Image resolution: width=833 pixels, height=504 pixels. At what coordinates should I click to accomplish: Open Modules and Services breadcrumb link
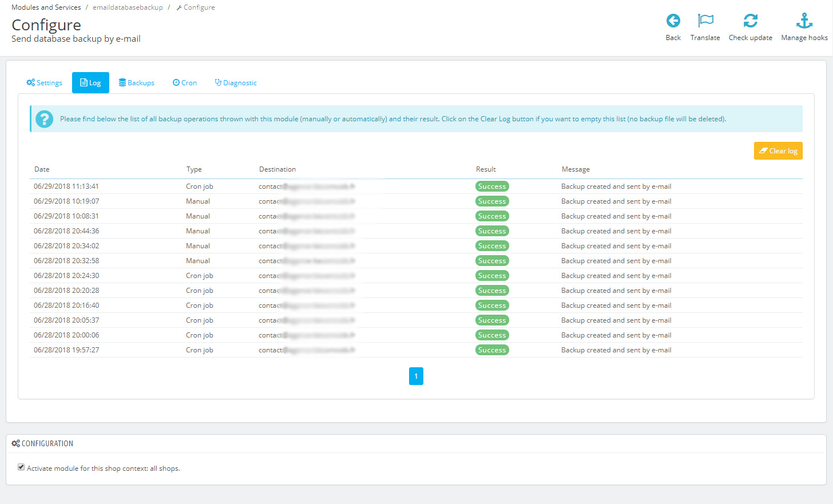tap(46, 7)
